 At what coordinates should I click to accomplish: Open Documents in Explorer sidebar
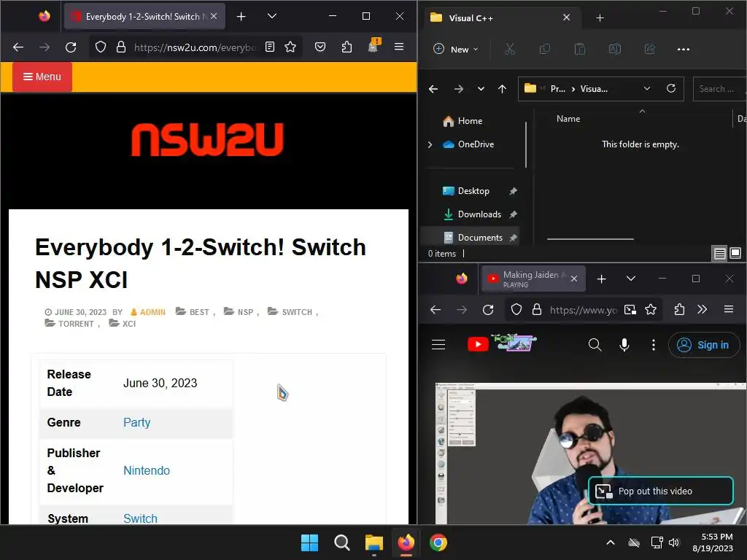coord(480,238)
